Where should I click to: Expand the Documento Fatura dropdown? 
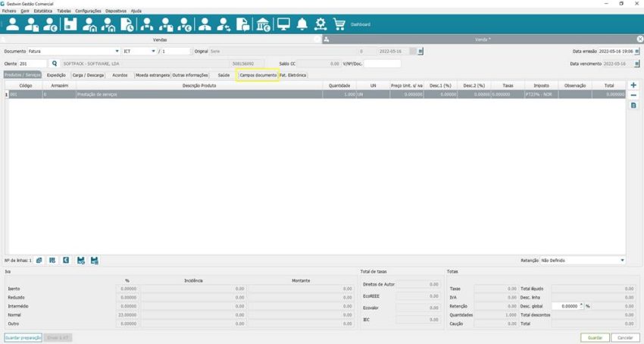(116, 51)
